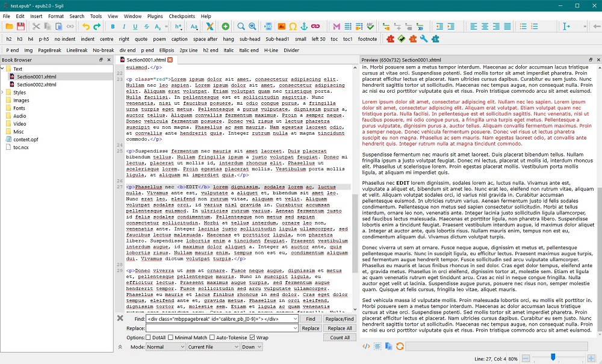Click the Replace All button
This screenshot has width=602, height=364.
(x=340, y=329)
